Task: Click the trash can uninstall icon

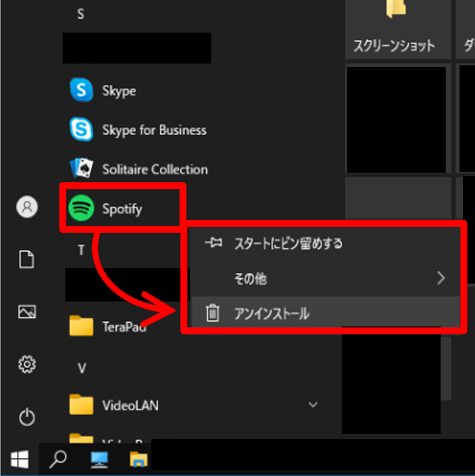Action: point(213,313)
